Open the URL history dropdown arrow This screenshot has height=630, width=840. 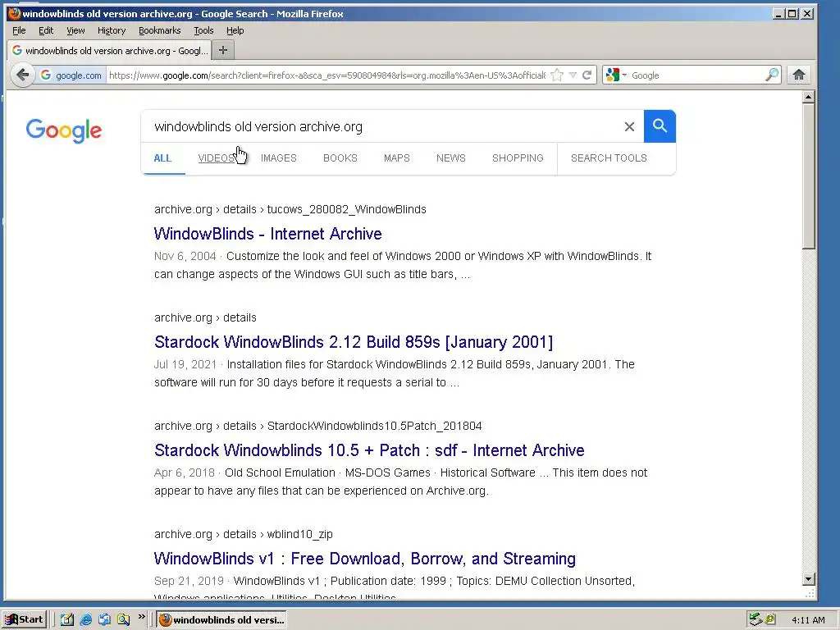(573, 75)
